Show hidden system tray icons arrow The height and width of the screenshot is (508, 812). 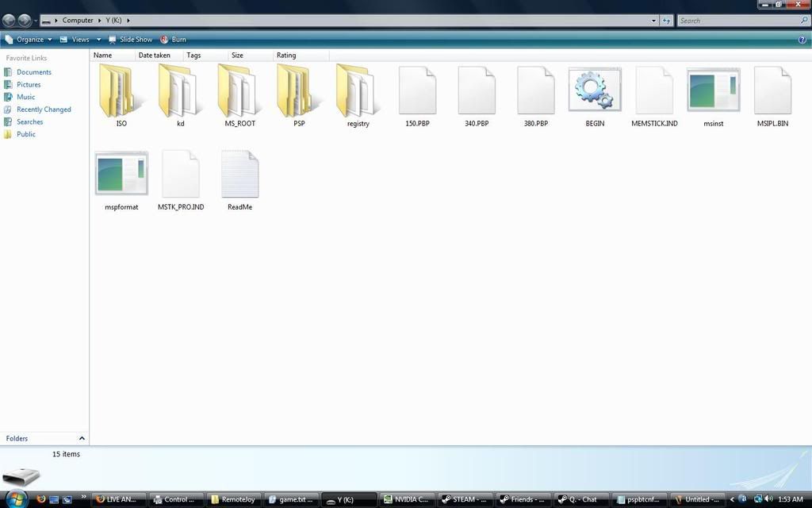(x=732, y=499)
